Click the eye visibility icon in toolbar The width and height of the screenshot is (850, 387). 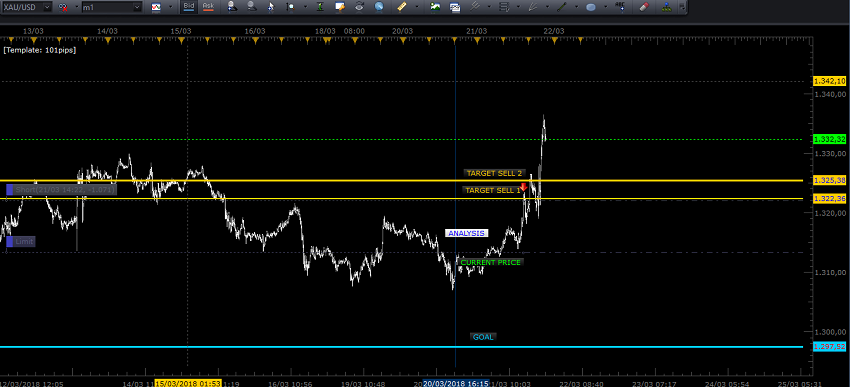point(359,7)
